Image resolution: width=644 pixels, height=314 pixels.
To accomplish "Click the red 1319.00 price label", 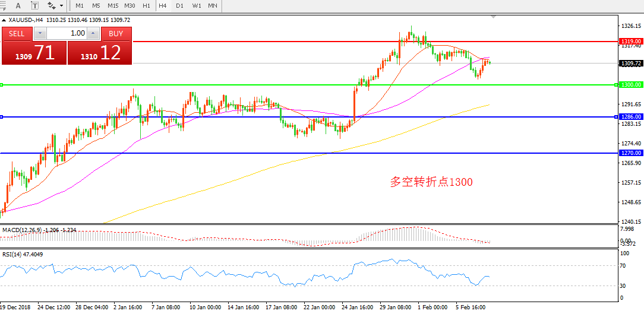I will point(630,42).
